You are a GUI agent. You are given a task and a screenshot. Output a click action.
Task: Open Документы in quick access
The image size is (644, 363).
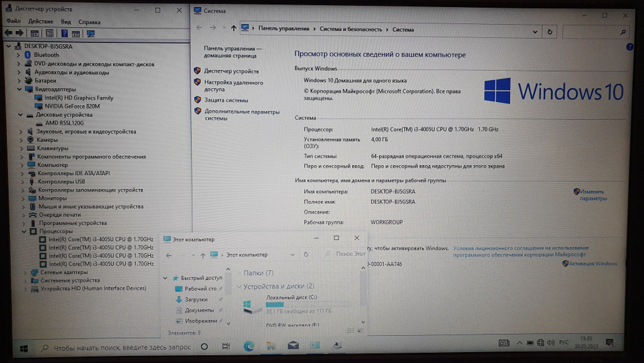(x=199, y=310)
